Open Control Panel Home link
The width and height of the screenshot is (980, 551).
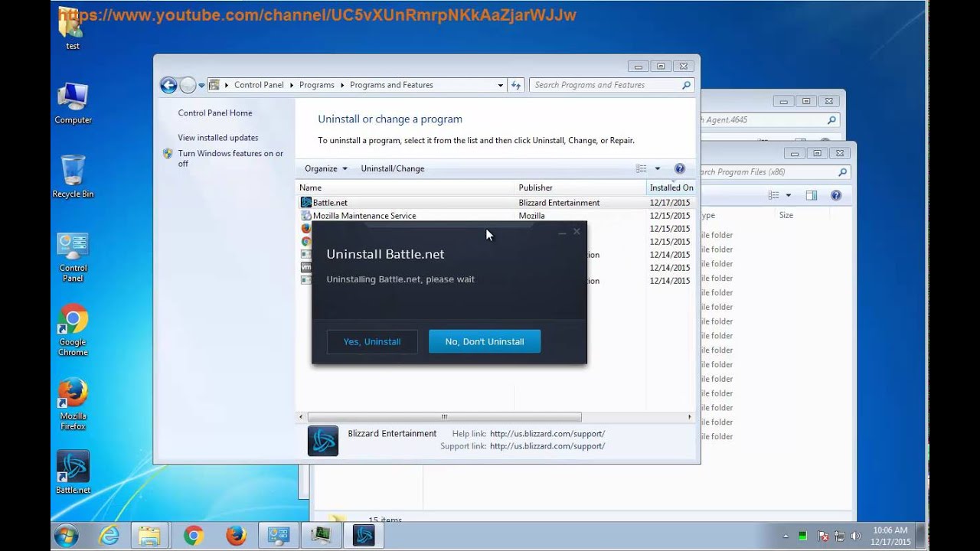pos(215,112)
